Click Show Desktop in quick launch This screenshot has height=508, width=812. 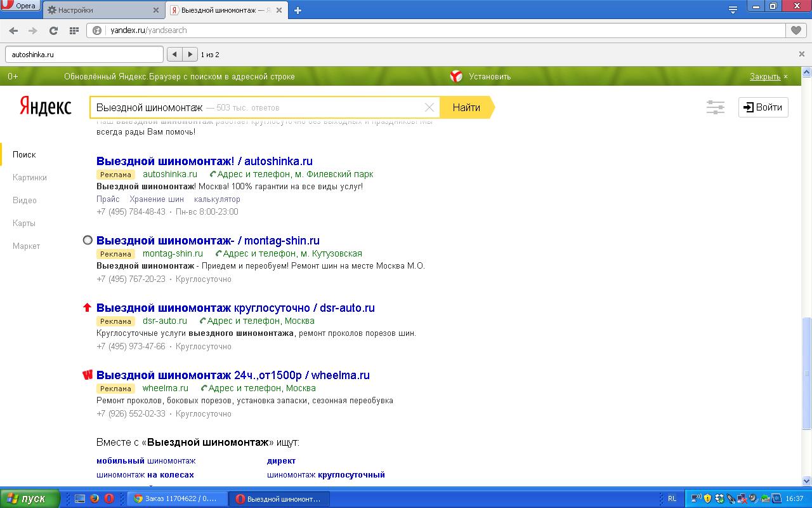tap(80, 498)
